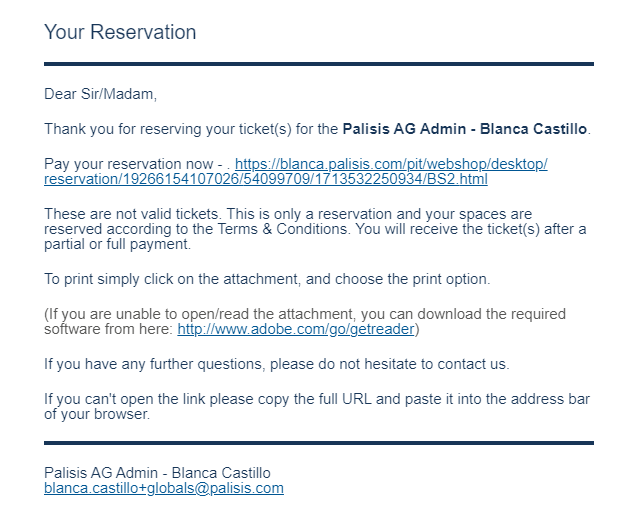Click the "If you have any further questions" line
This screenshot has height=508, width=625.
tap(277, 364)
